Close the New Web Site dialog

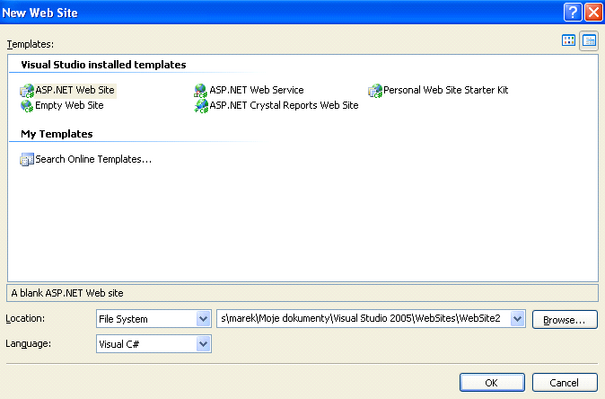click(593, 12)
